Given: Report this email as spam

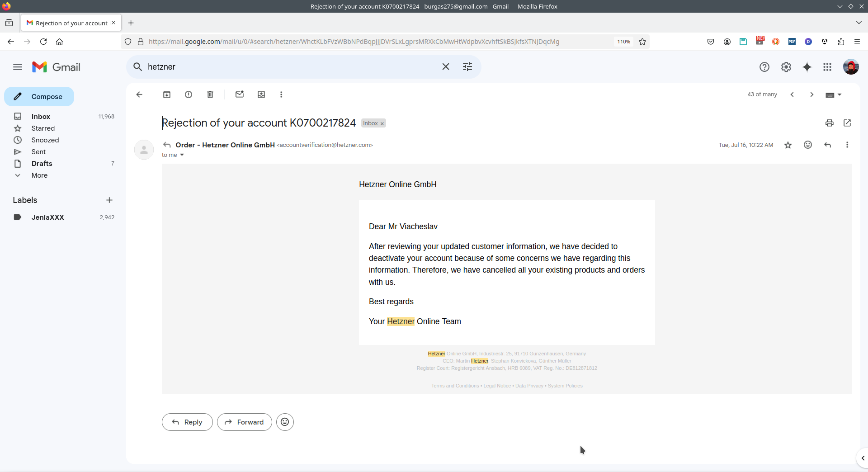Looking at the screenshot, I should [x=189, y=94].
